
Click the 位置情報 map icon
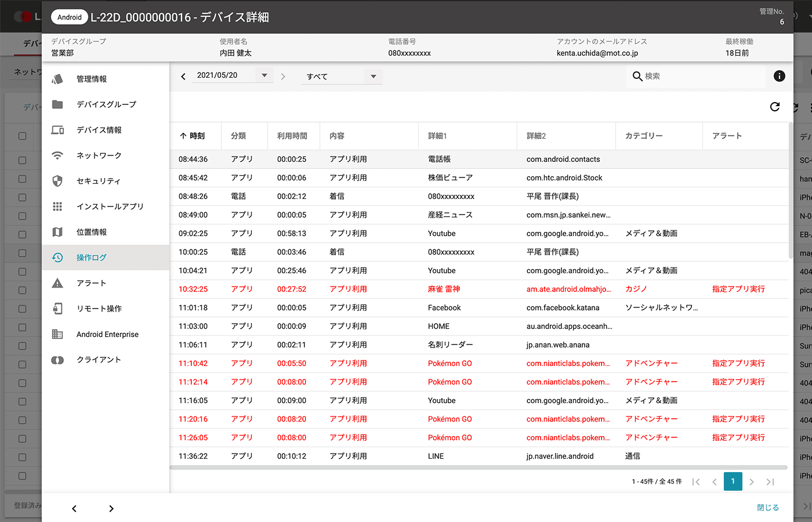pos(57,232)
